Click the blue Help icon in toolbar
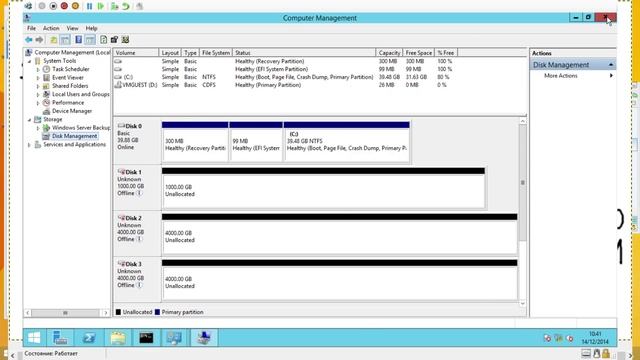Viewport: 640px width, 360px height. pos(78,40)
